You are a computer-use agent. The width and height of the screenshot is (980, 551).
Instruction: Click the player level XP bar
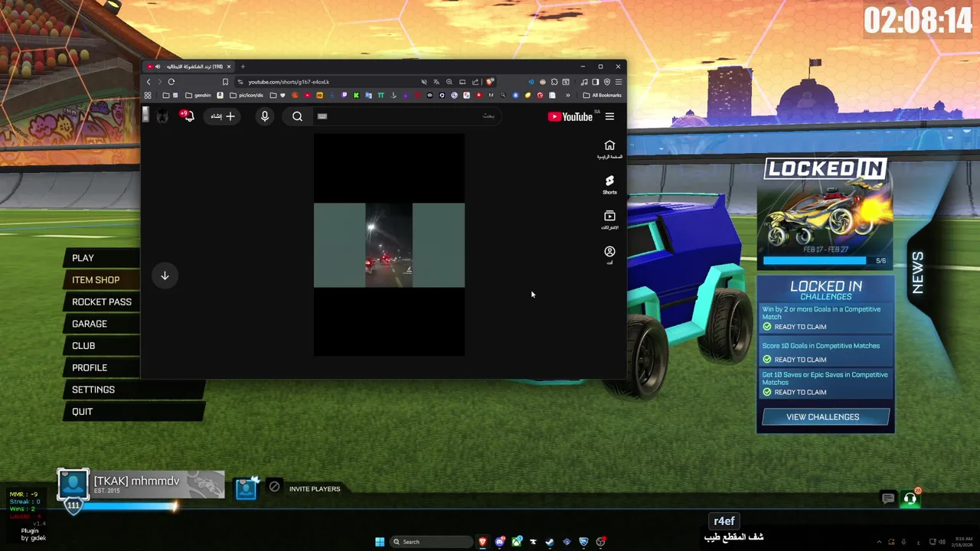click(130, 506)
